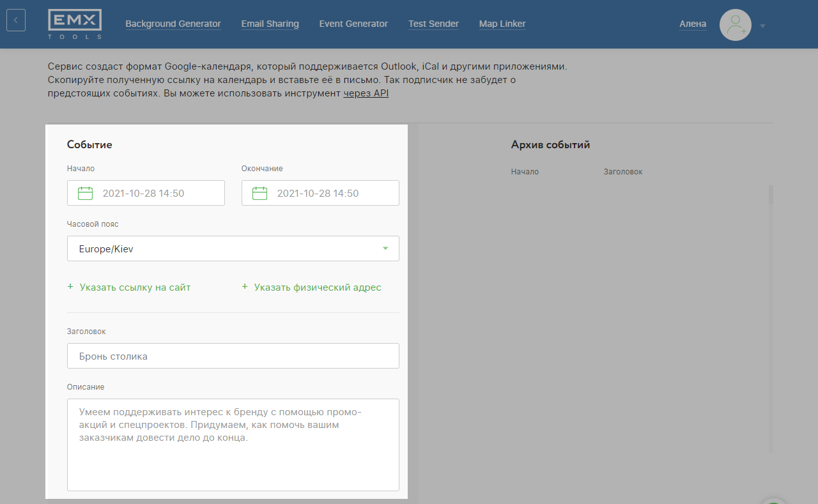This screenshot has height=504, width=818.
Task: Go to the Email Sharing tool
Action: 270,24
